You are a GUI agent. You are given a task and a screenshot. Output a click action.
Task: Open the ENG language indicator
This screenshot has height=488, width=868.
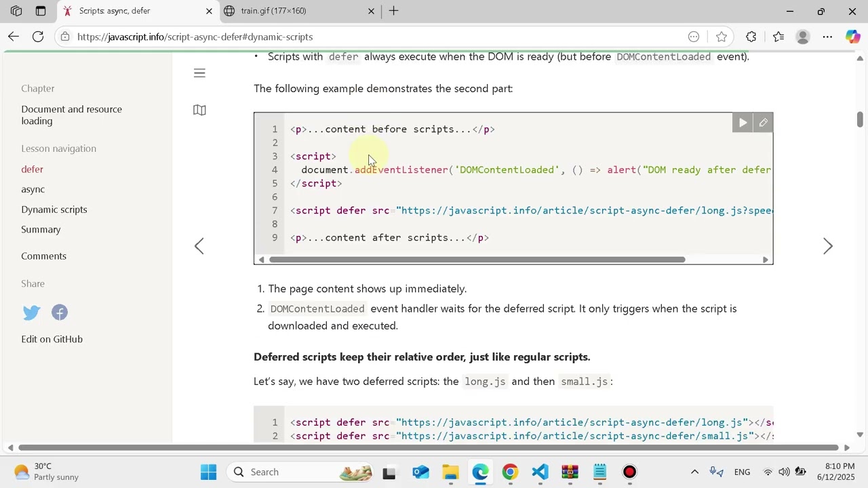(742, 472)
